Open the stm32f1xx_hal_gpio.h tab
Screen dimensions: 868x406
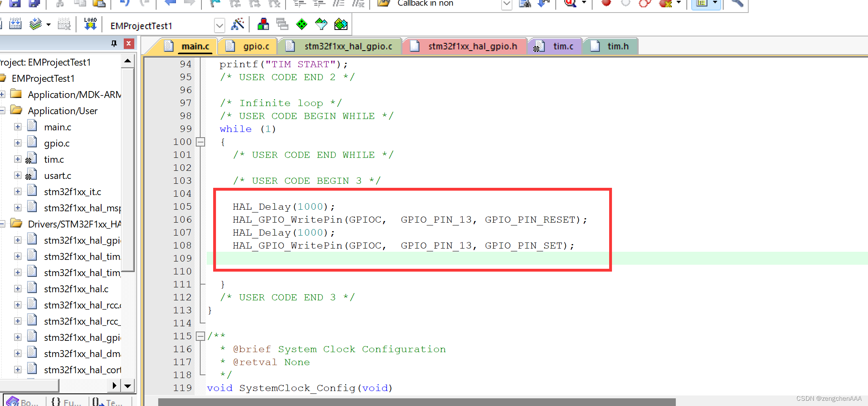(465, 46)
